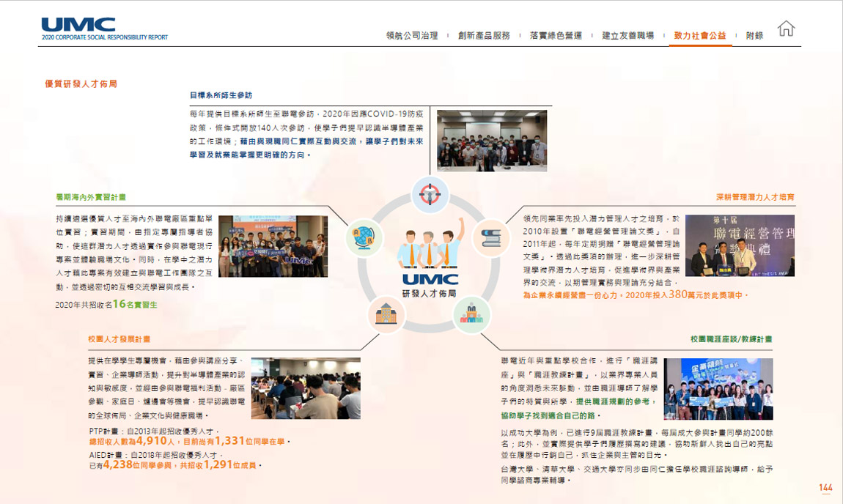Click the central three-people UMC illustration
Screen dimensions: 843x504
(430, 249)
